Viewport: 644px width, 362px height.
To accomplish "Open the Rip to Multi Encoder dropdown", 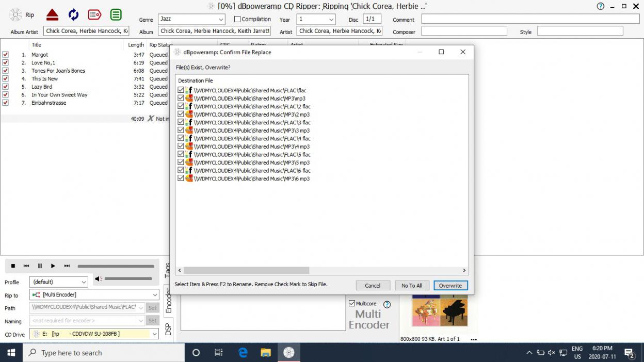I will tap(155, 295).
